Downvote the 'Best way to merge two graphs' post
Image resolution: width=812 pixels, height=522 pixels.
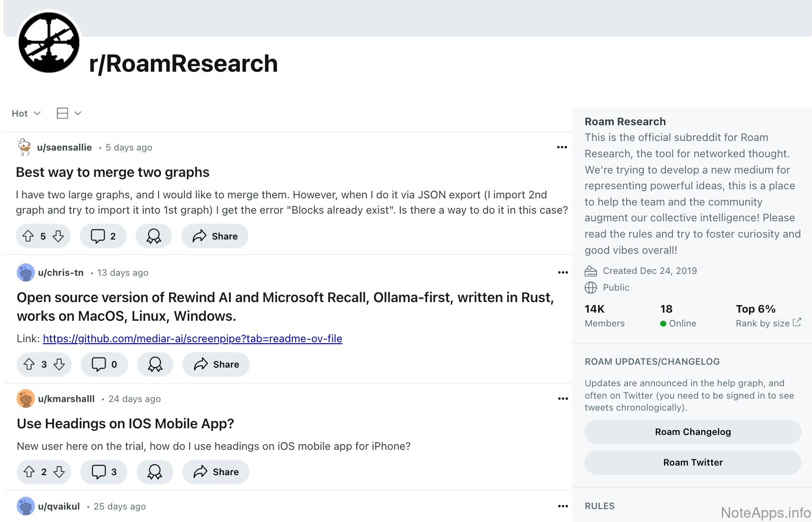click(x=58, y=236)
